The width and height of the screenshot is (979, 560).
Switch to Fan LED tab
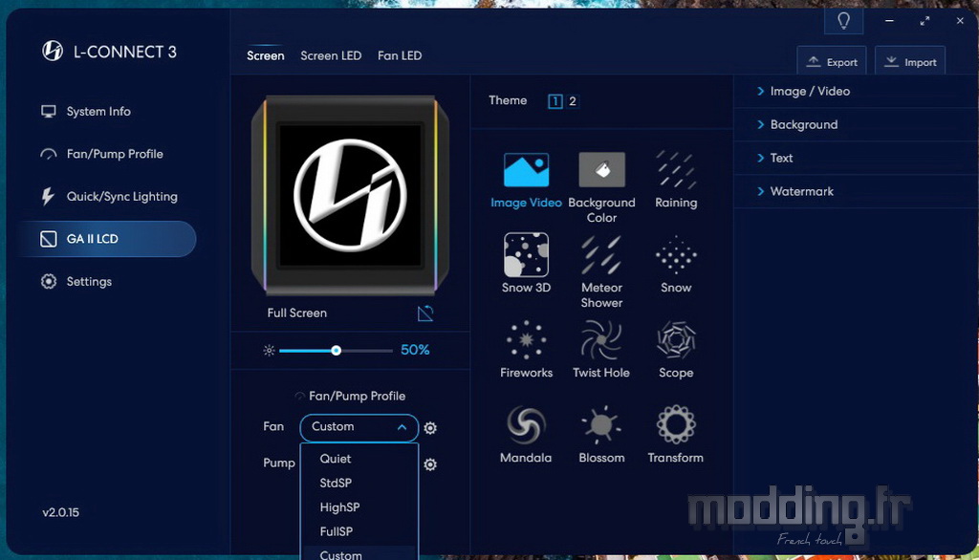[x=400, y=55]
